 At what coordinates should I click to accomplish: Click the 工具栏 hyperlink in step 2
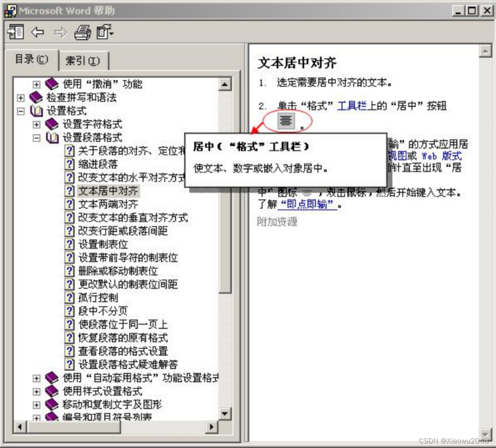(x=352, y=106)
